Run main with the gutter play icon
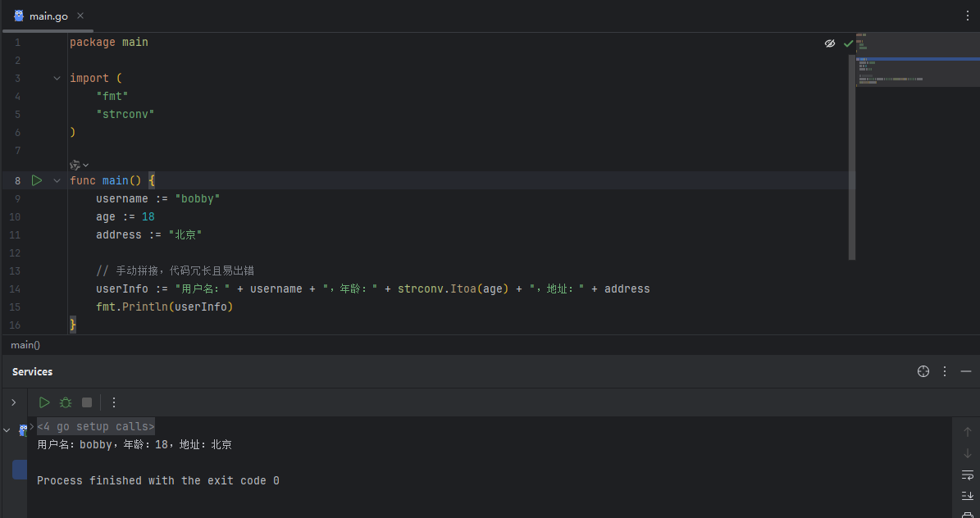Image resolution: width=980 pixels, height=518 pixels. click(x=37, y=180)
